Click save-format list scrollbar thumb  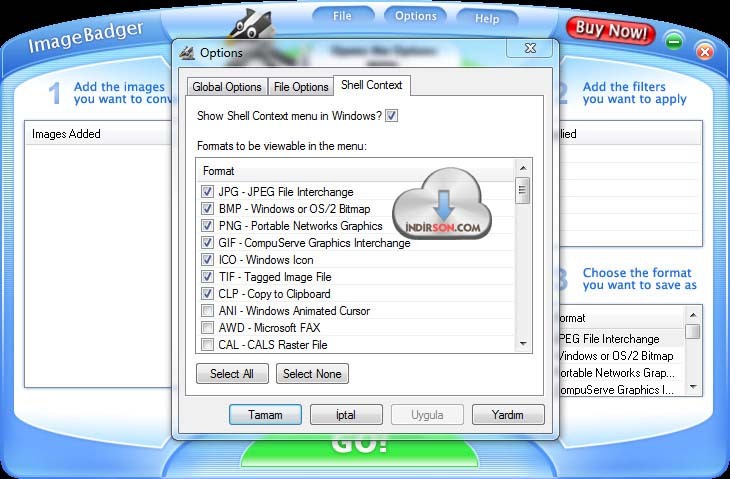tap(693, 331)
